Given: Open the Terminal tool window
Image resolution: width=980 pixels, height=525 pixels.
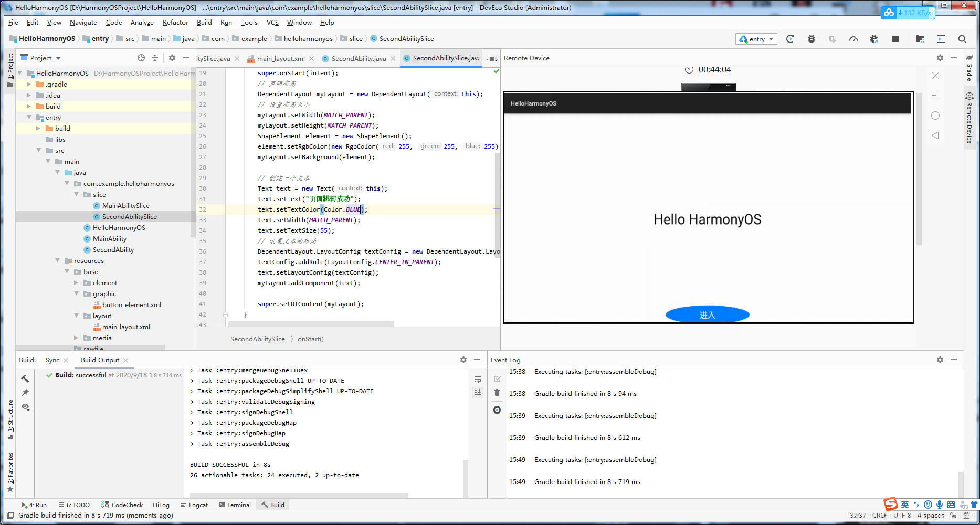Looking at the screenshot, I should 235,505.
